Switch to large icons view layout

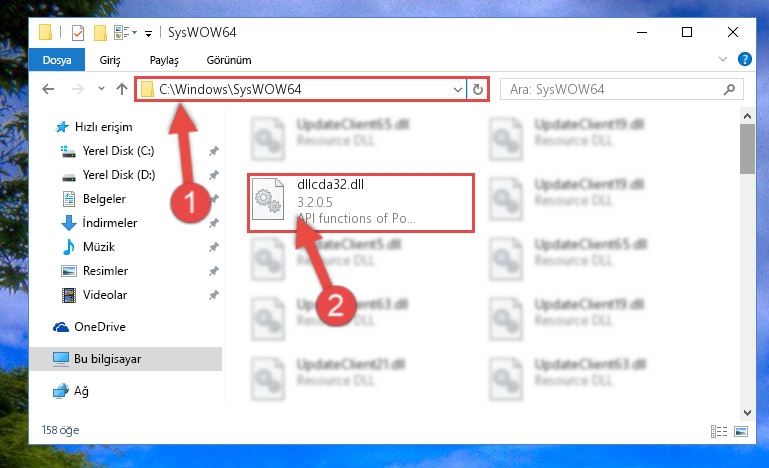click(x=741, y=431)
